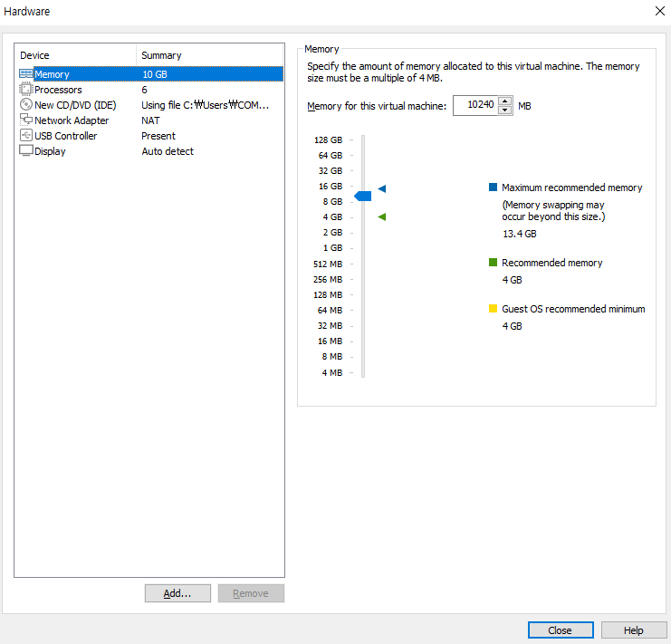
Task: Select the Network Adapter icon
Action: (26, 120)
